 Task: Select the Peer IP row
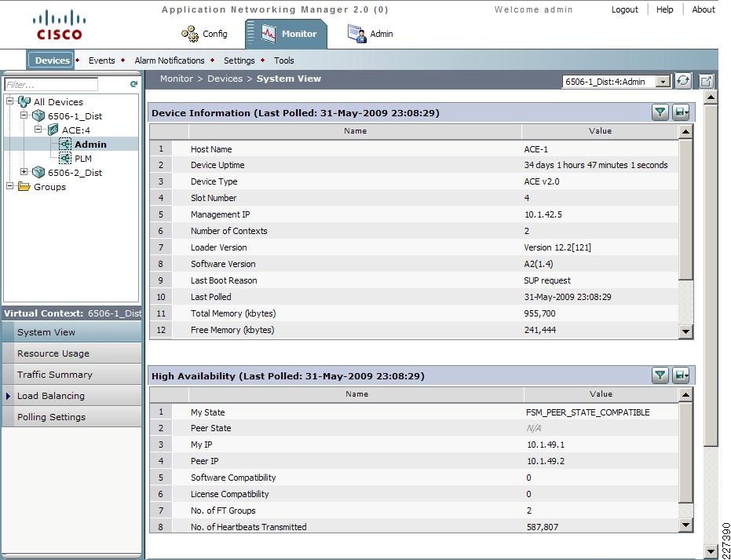pyautogui.click(x=414, y=461)
